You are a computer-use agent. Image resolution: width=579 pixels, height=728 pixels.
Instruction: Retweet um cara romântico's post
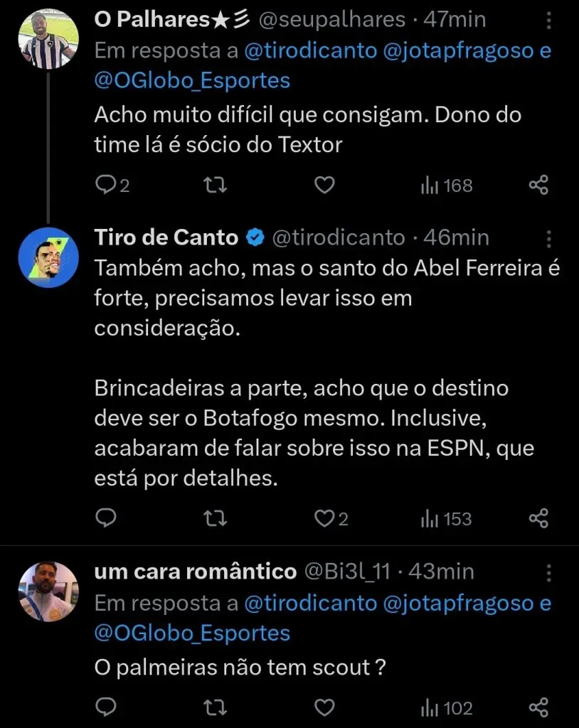click(215, 707)
